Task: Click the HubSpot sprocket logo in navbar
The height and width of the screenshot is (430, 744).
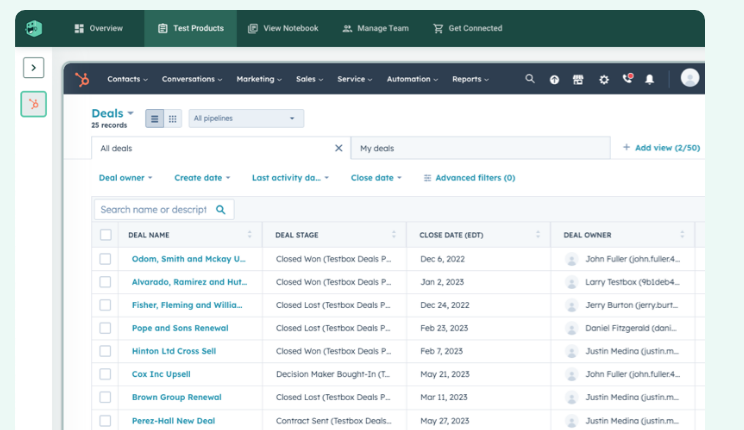Action: pyautogui.click(x=82, y=79)
